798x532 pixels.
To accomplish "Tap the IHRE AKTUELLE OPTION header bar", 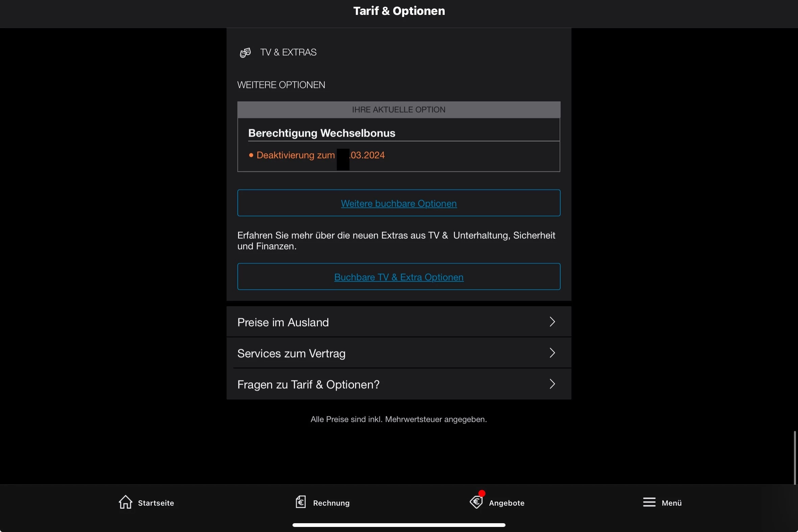I will point(398,110).
